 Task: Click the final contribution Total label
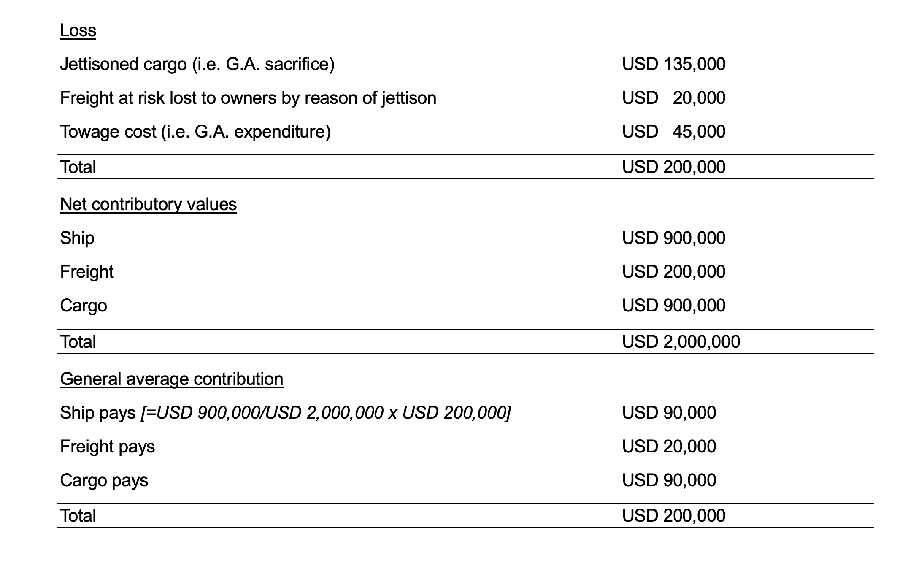click(x=78, y=516)
